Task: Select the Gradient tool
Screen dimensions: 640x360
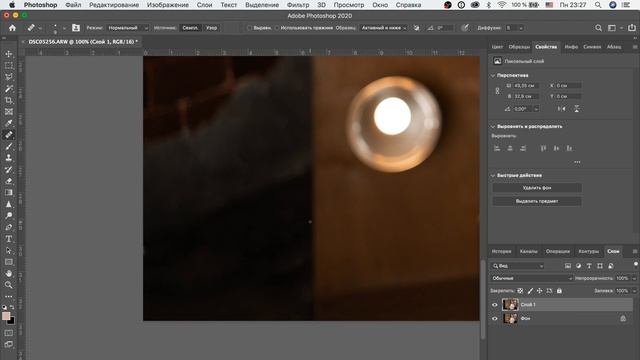Action: click(9, 192)
